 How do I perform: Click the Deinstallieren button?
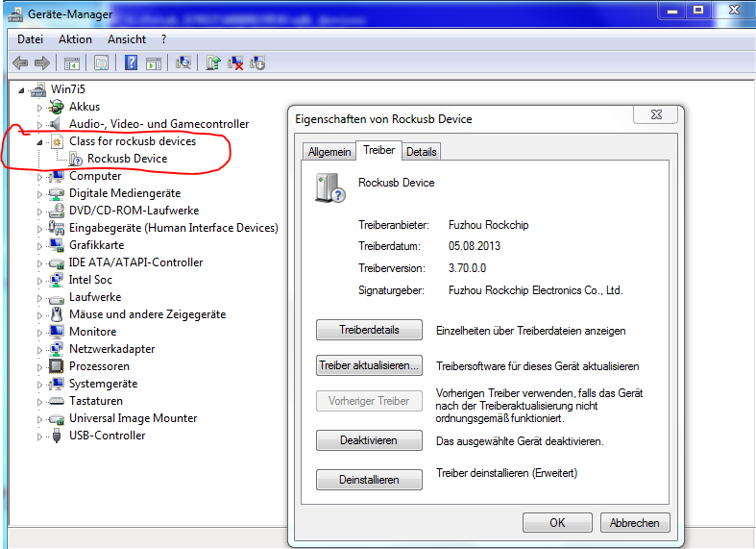(x=369, y=479)
